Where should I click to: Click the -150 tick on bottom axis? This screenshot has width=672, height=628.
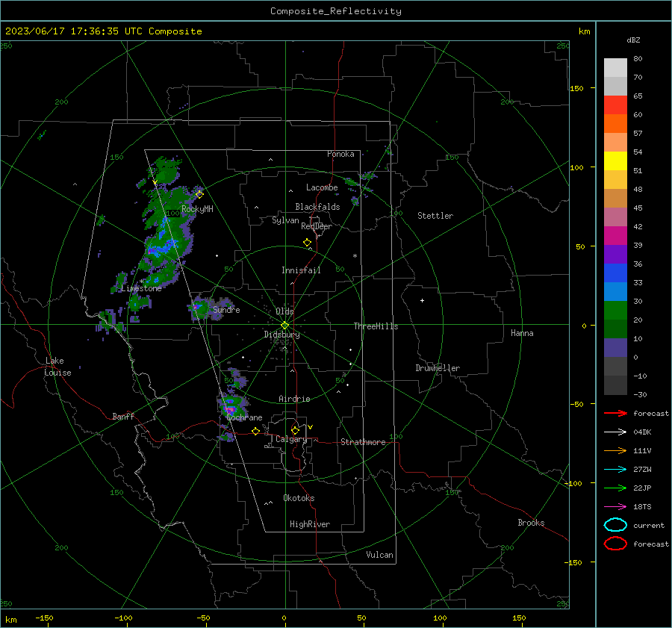(44, 618)
